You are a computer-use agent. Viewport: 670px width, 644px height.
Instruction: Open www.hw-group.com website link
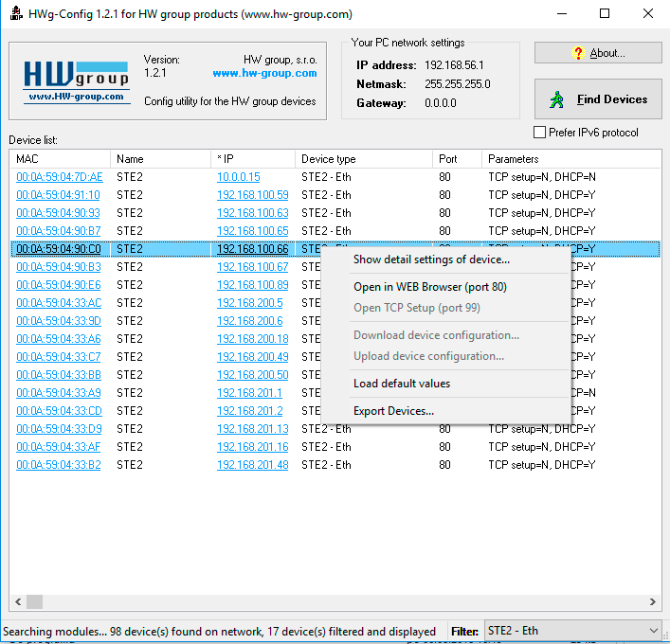point(264,73)
